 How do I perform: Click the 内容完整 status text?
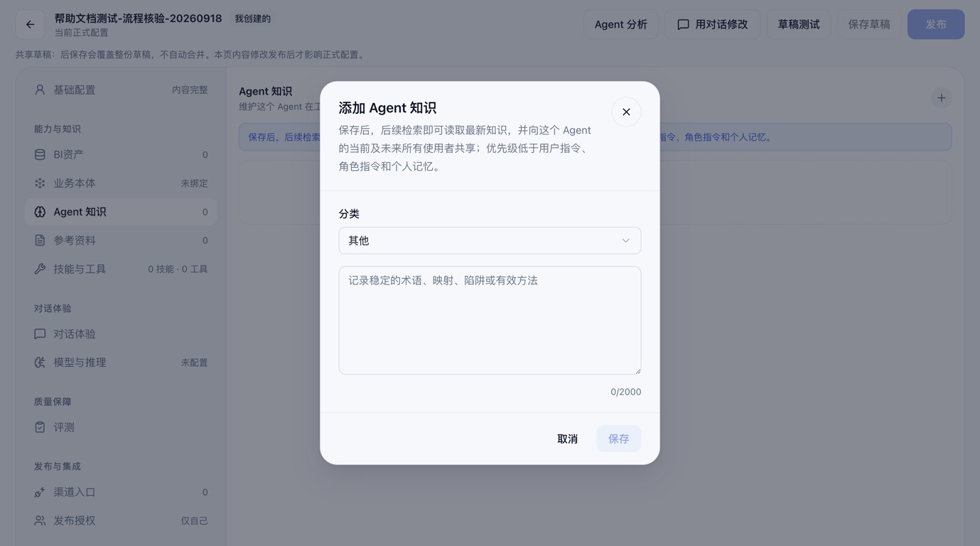pyautogui.click(x=190, y=90)
